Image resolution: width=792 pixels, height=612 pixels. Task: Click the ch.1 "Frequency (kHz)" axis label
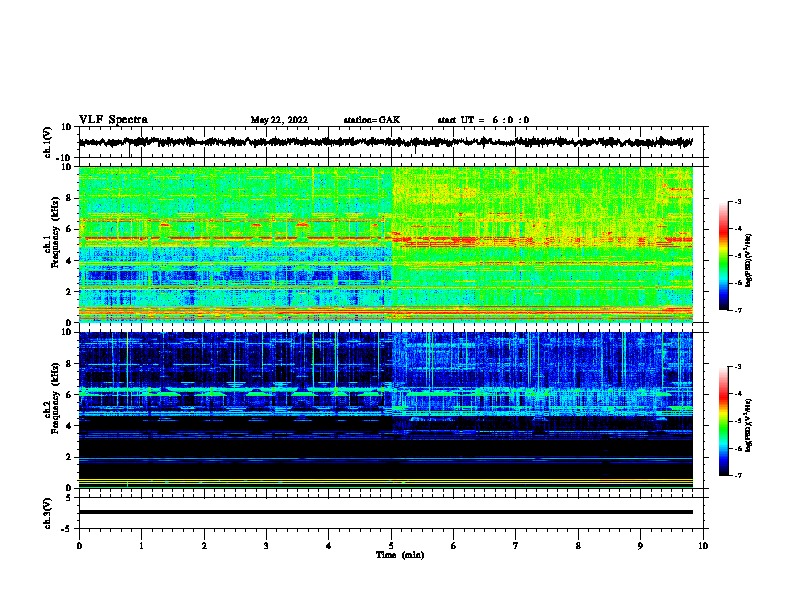tap(55, 232)
